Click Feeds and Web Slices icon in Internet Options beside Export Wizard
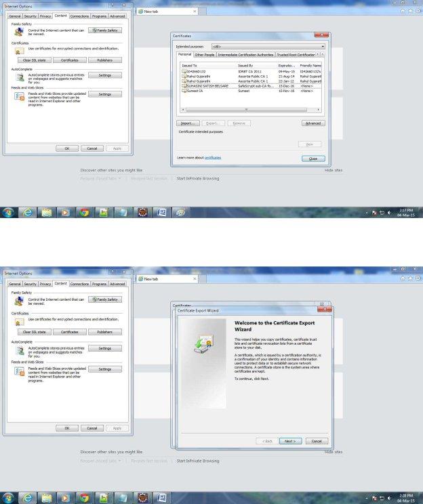Viewport: 423px width, 504px height. pyautogui.click(x=19, y=372)
